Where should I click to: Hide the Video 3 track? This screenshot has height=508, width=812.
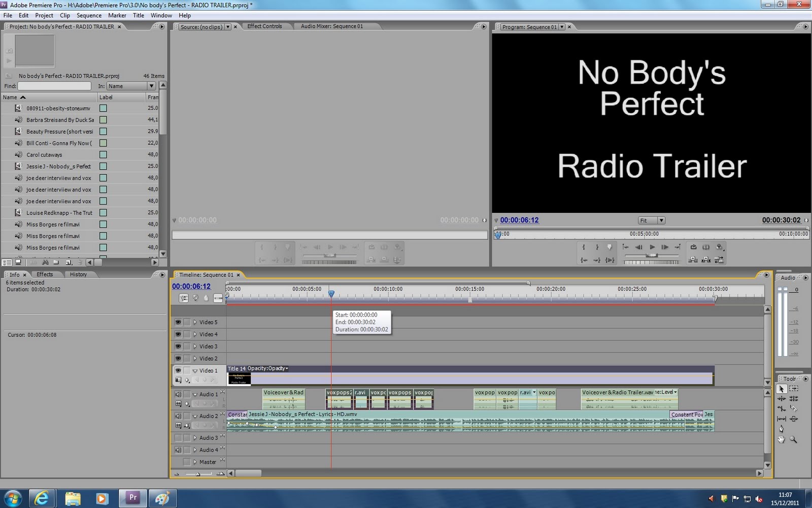click(x=178, y=346)
